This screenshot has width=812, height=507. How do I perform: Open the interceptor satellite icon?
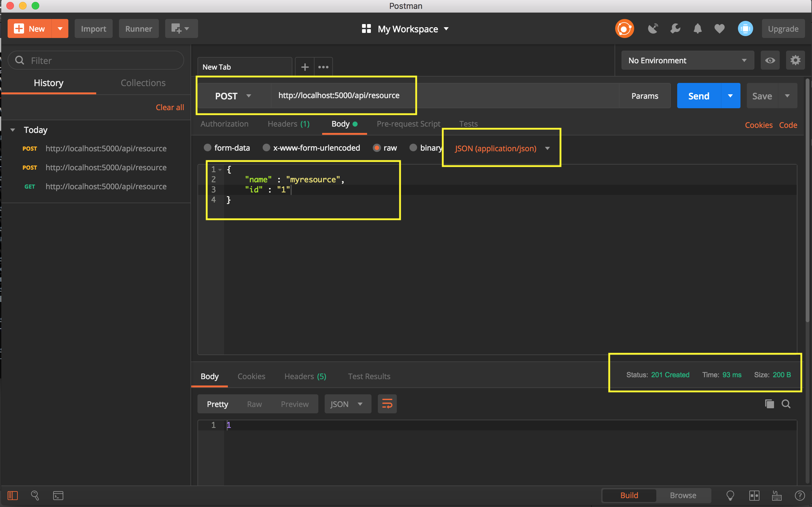pos(653,29)
